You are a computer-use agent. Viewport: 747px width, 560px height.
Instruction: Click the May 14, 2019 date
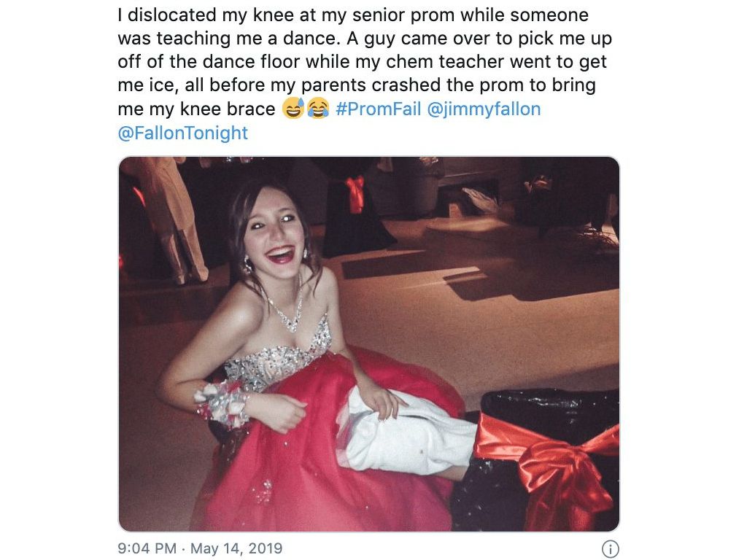pos(236,548)
